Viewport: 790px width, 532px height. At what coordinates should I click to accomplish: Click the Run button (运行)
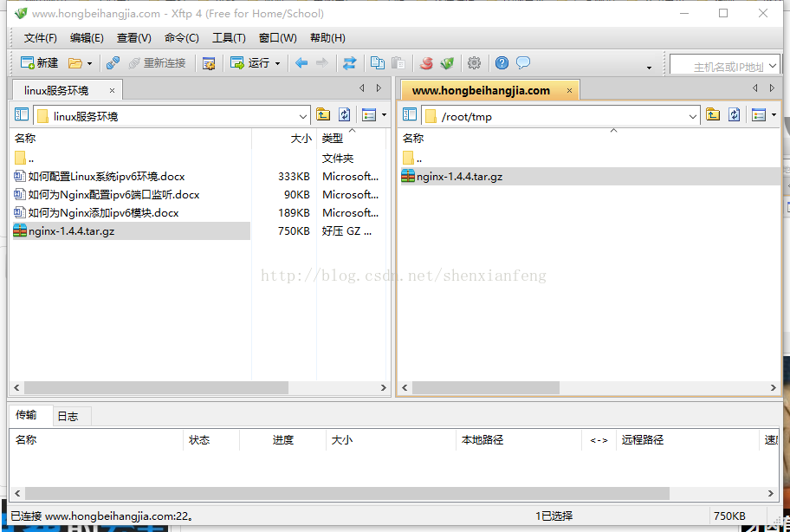point(249,63)
